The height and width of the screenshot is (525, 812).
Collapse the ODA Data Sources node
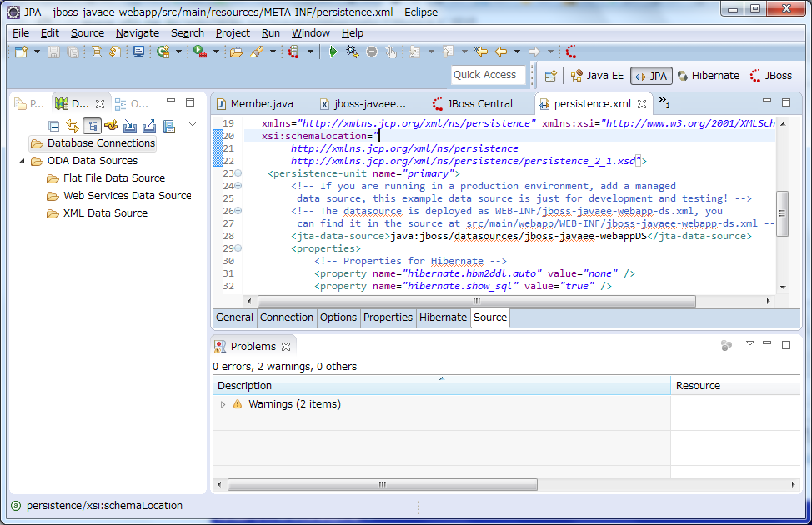(x=23, y=161)
